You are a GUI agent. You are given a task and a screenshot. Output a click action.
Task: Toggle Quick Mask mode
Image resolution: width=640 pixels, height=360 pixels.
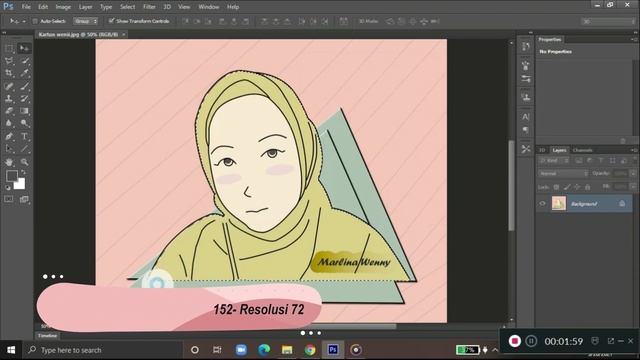point(9,199)
